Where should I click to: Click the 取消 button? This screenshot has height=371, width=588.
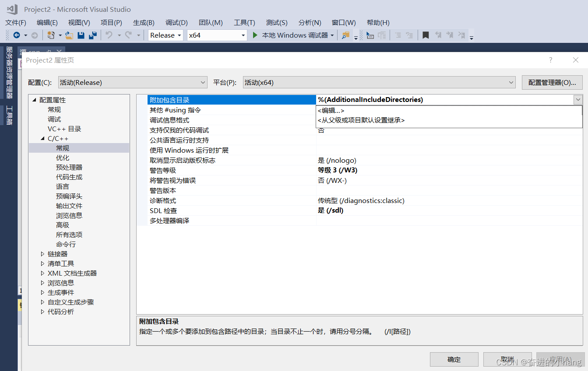point(507,360)
